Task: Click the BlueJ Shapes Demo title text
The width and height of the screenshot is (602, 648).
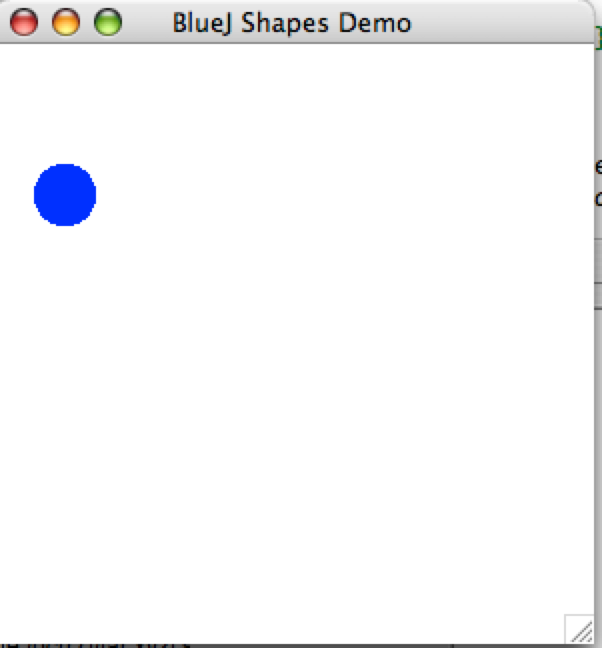Action: (292, 23)
